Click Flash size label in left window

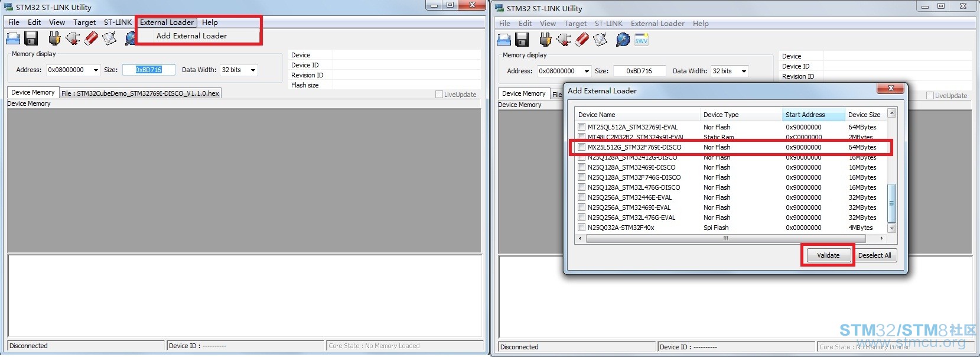pyautogui.click(x=305, y=85)
